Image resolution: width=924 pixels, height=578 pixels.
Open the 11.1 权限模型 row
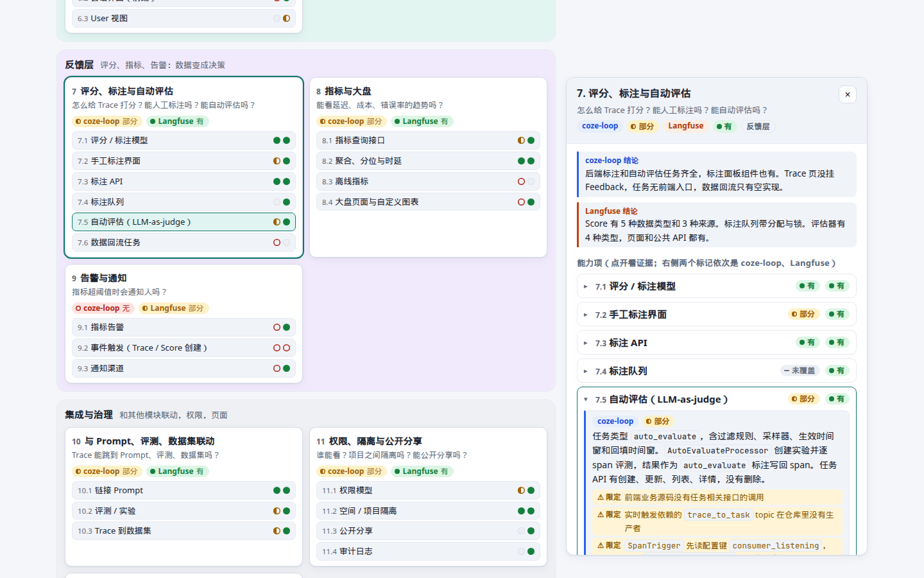click(x=428, y=491)
